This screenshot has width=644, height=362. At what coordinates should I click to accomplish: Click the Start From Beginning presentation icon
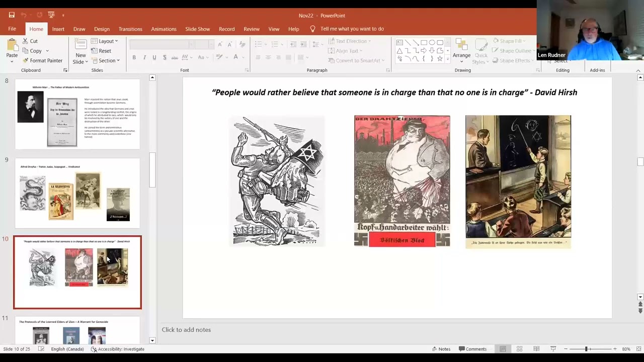point(51,15)
